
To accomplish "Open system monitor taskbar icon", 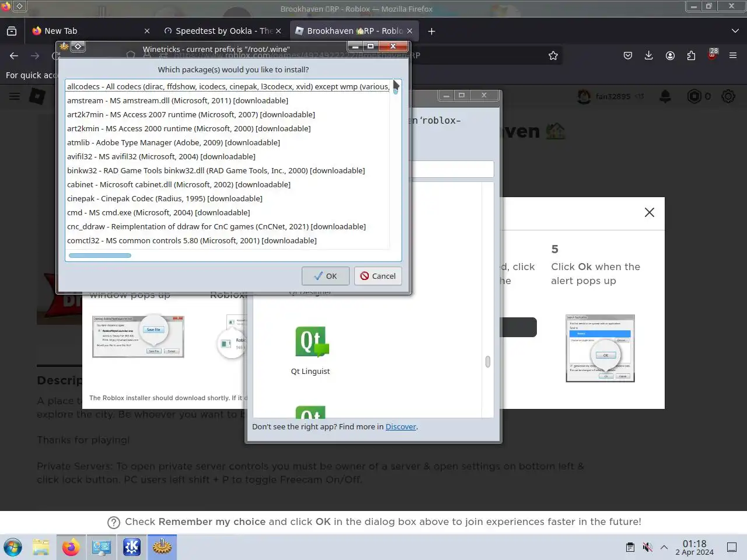I will [102, 547].
